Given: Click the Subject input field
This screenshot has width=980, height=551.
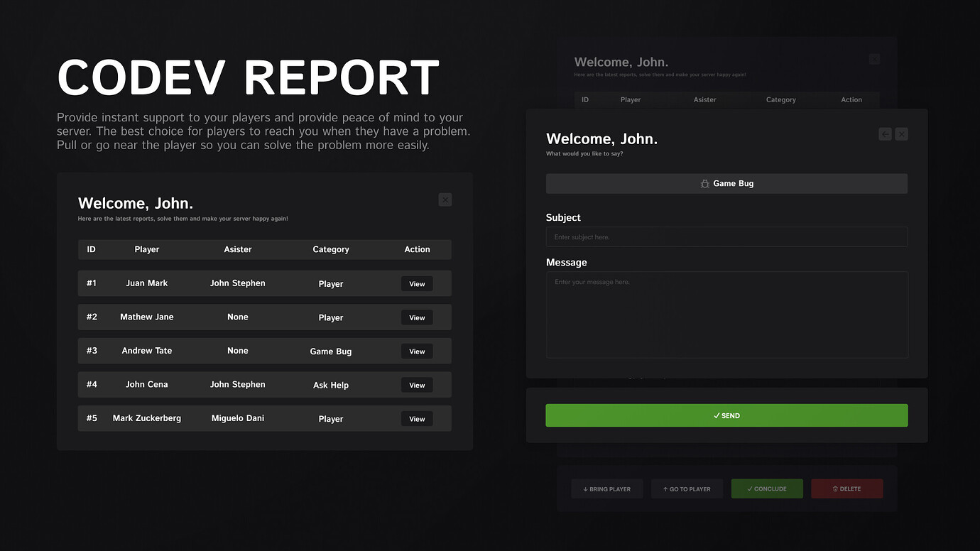Looking at the screenshot, I should tap(726, 236).
